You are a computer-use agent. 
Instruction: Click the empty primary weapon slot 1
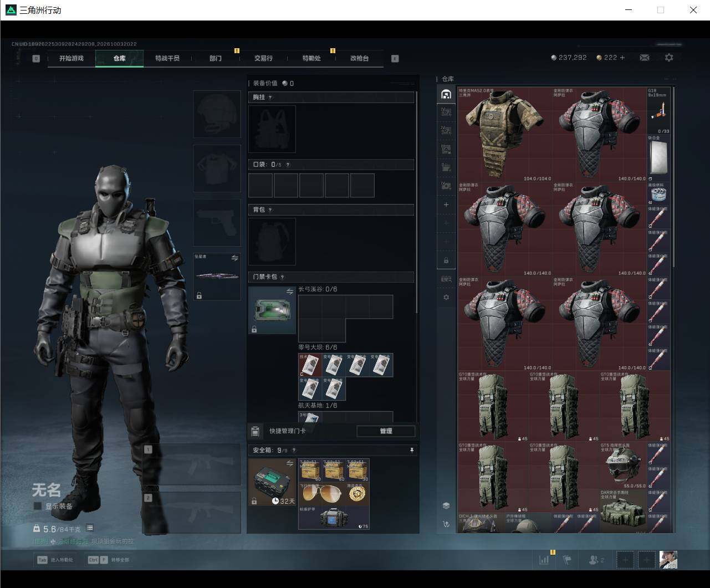click(x=191, y=464)
